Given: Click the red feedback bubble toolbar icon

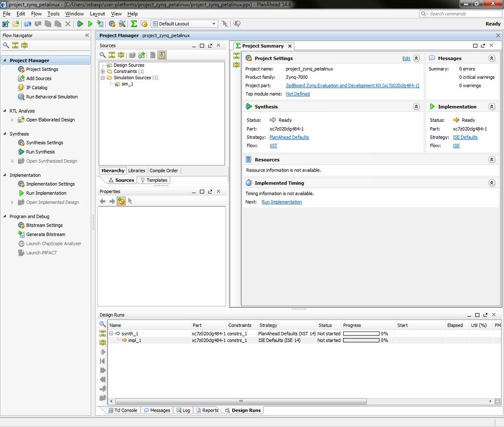Looking at the screenshot, I should 237,24.
